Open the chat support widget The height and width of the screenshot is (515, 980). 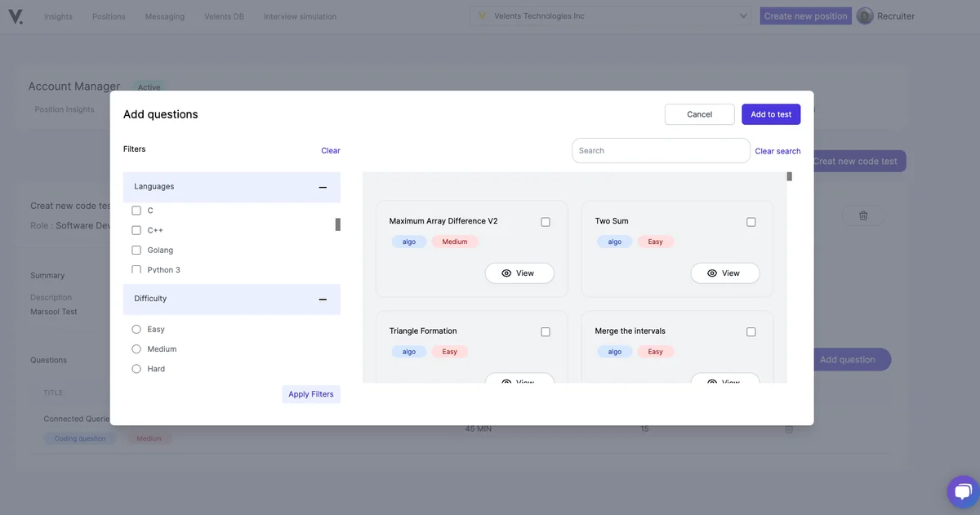pyautogui.click(x=964, y=491)
